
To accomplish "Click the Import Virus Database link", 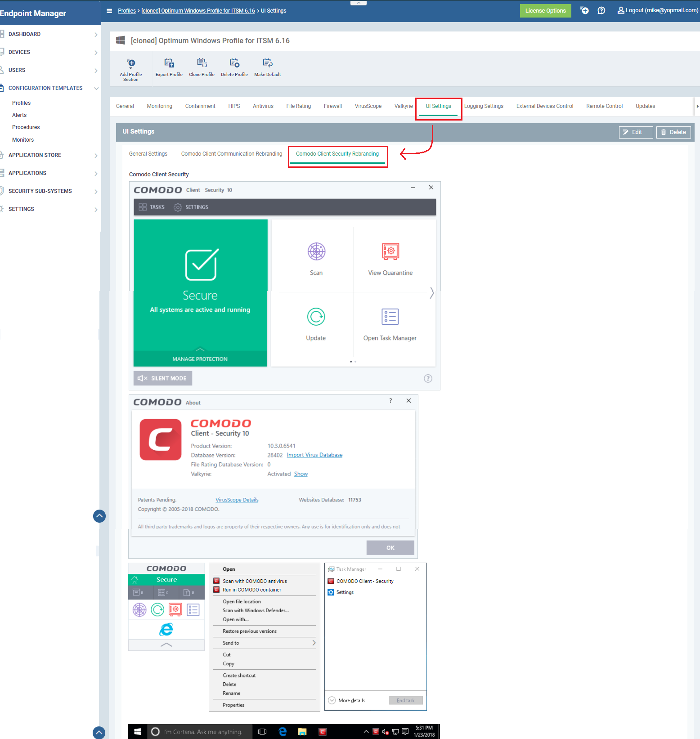I will tap(314, 455).
